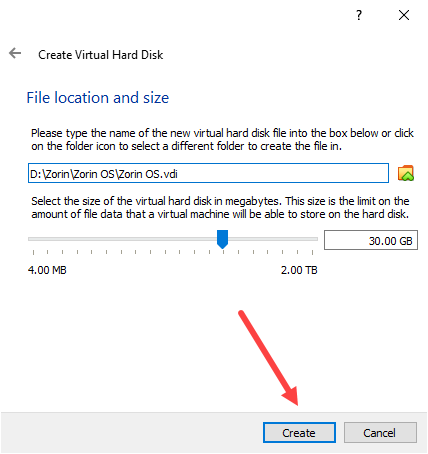Click the last tick mark below slider
The height and width of the screenshot is (454, 428).
312,252
